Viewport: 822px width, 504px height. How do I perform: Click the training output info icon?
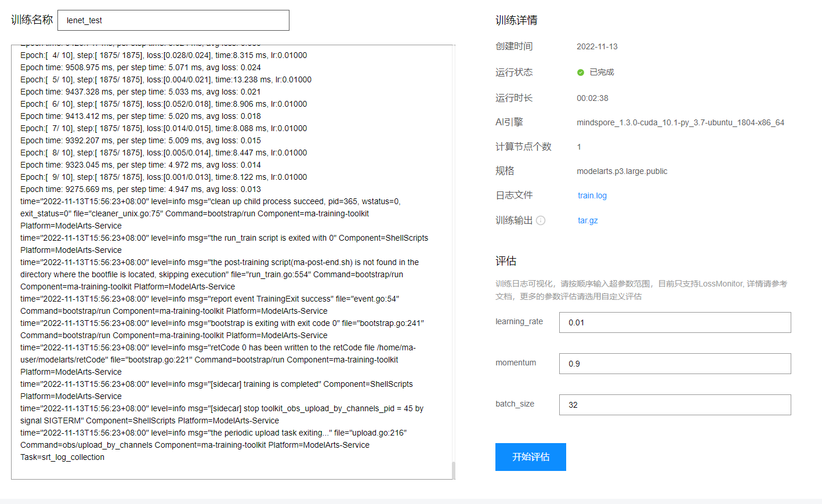pyautogui.click(x=541, y=220)
